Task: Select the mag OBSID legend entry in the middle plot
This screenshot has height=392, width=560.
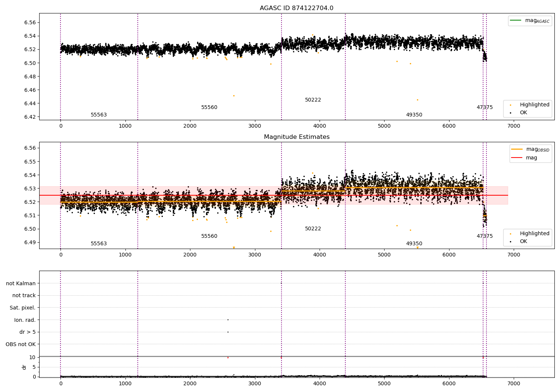Action: pos(530,149)
